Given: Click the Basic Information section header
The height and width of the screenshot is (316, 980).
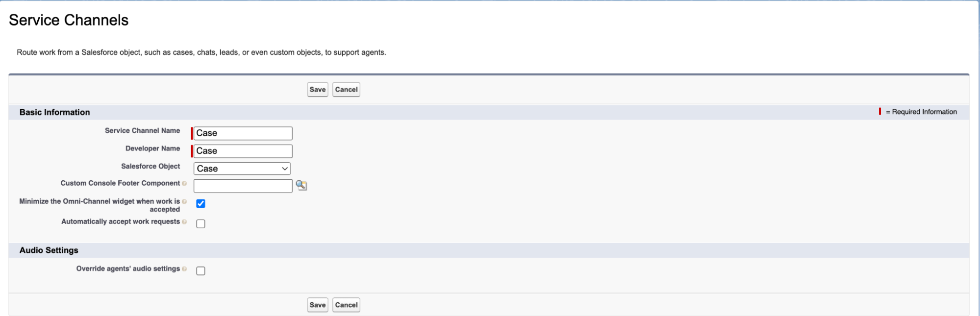Looking at the screenshot, I should pyautogui.click(x=55, y=112).
